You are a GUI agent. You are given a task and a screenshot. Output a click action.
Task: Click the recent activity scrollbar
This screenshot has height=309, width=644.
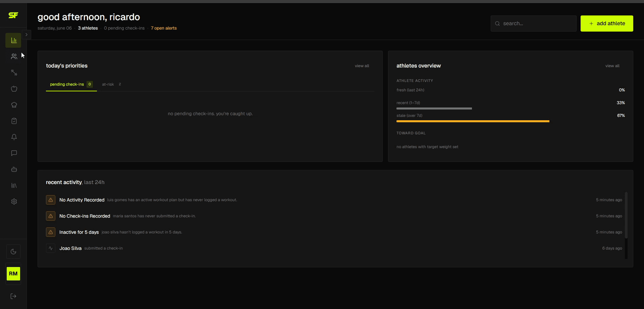point(626,215)
